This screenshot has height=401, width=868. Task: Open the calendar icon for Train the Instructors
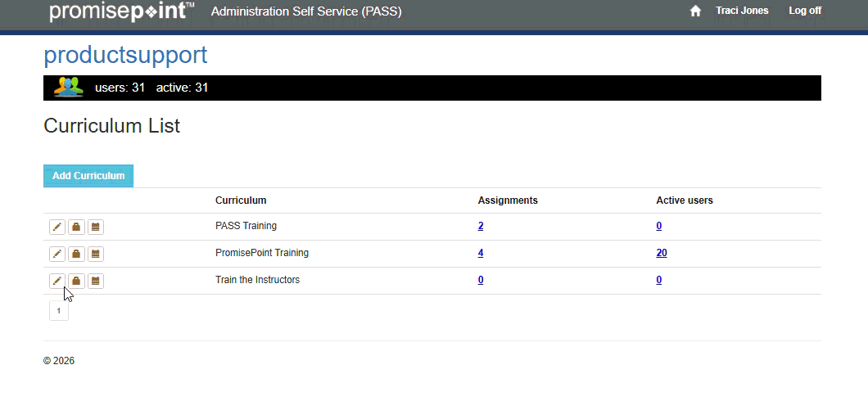(96, 281)
